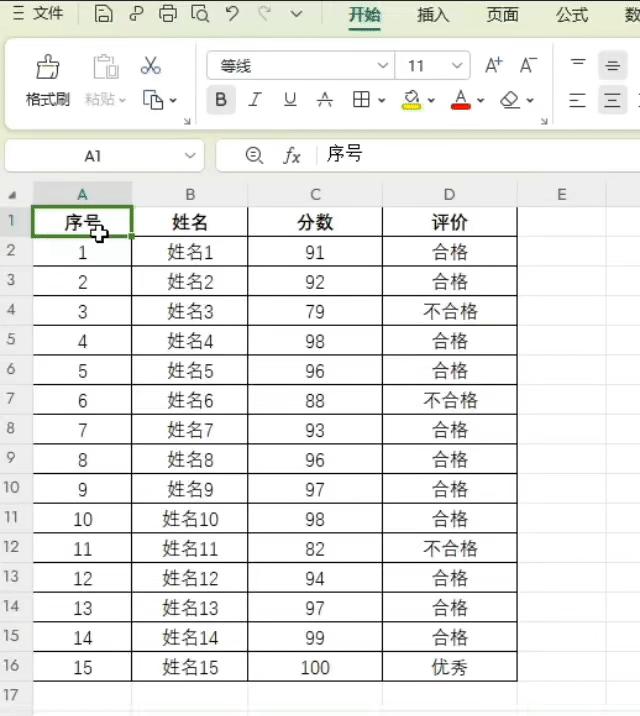Select column B header
Screen dimensions: 640x716
pos(190,194)
